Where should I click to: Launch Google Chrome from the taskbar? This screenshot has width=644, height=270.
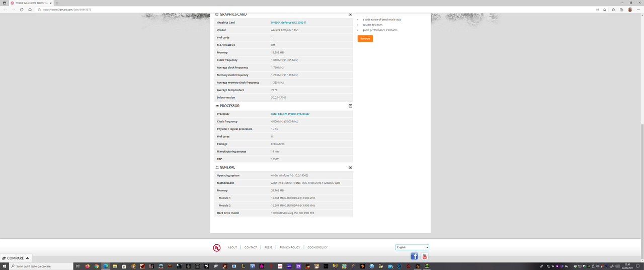(x=97, y=266)
